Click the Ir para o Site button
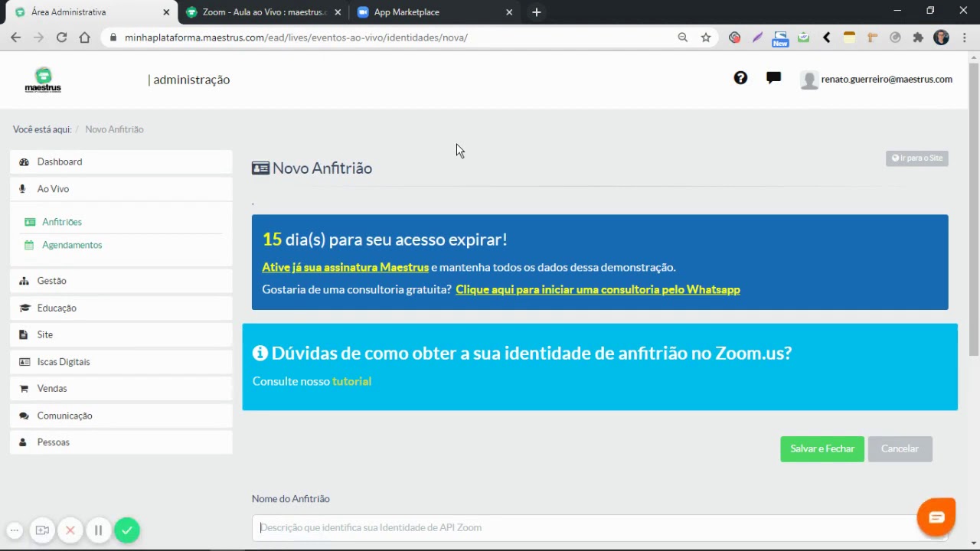Viewport: 980px width, 551px height. 917,158
